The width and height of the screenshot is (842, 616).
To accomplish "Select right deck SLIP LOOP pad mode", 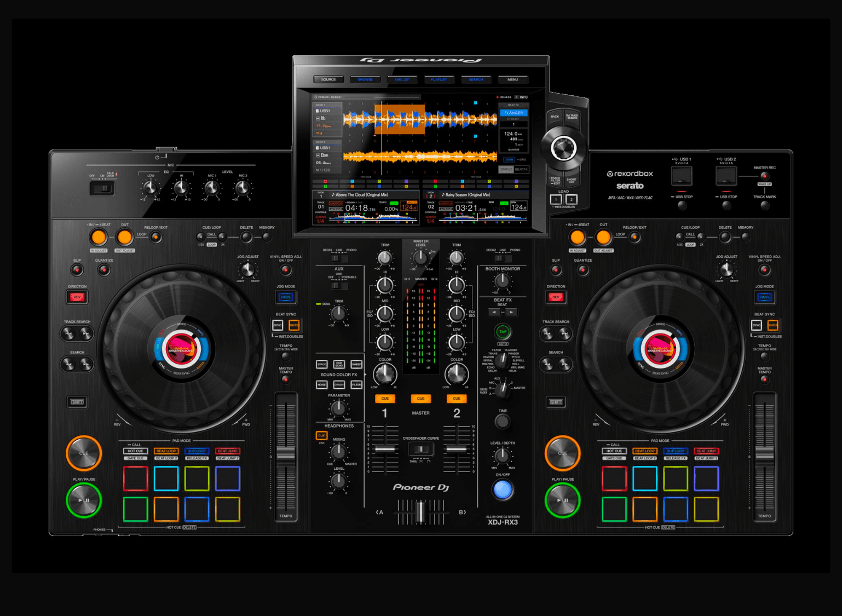I will tap(675, 451).
